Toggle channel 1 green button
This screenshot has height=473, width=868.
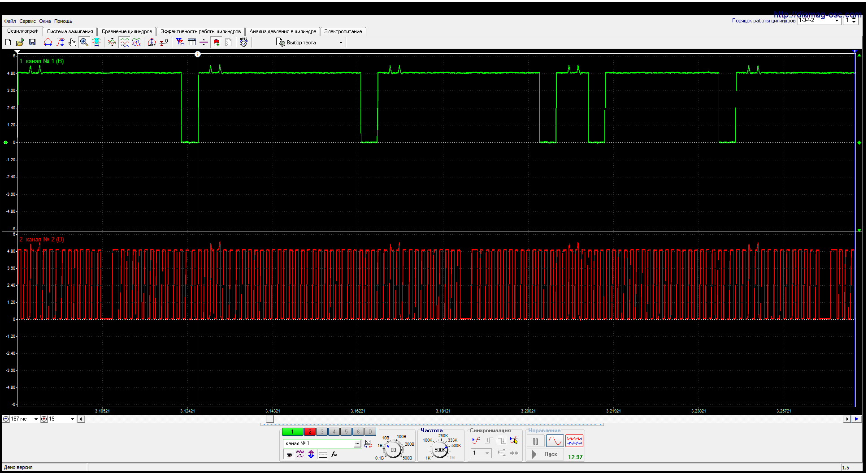pos(292,432)
